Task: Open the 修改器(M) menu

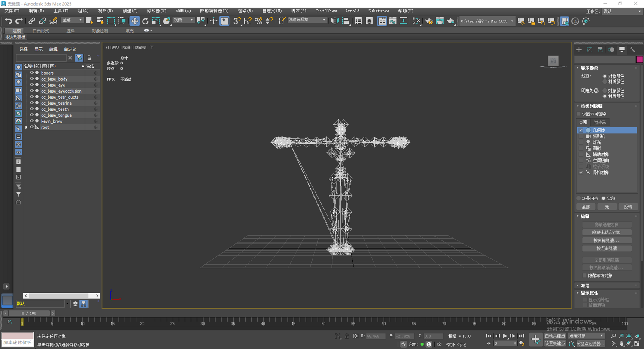Action: coord(156,11)
